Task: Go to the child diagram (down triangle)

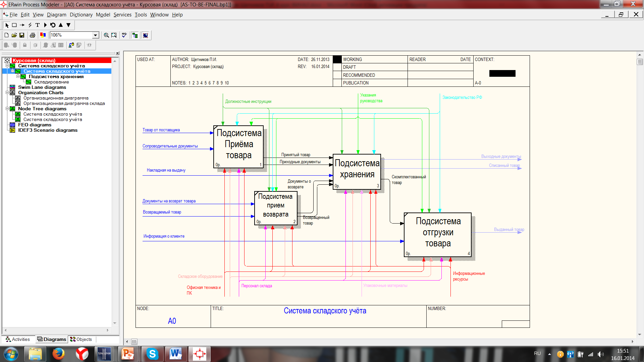Action: [68, 25]
